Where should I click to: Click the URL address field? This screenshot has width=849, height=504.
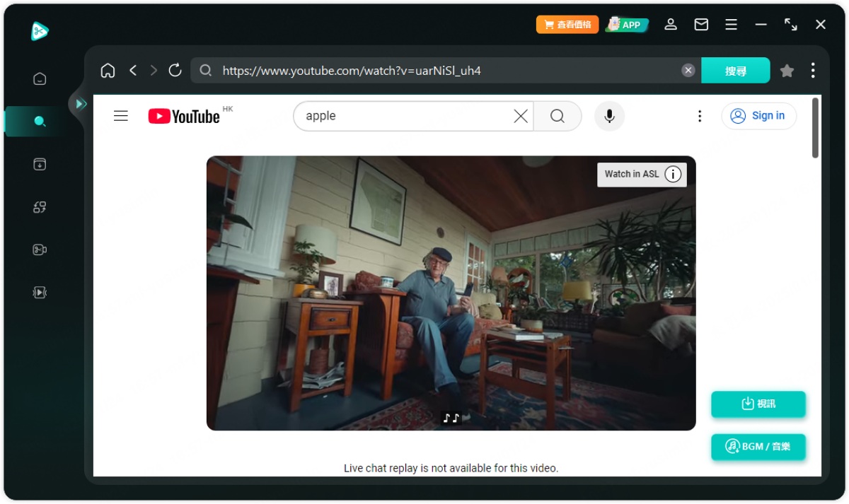point(446,71)
